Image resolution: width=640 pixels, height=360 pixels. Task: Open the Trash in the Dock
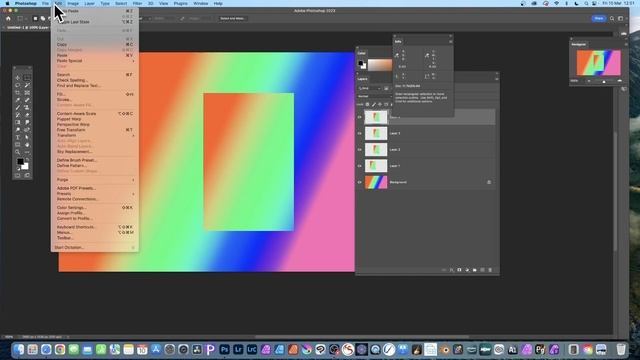(x=620, y=349)
